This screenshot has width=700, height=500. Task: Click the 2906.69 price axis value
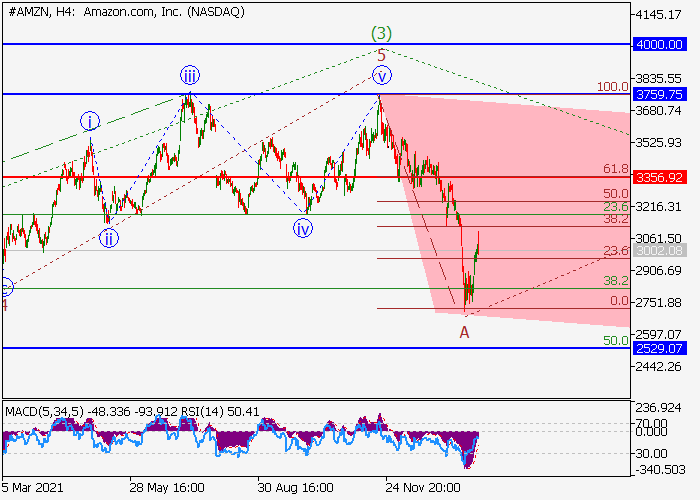coord(658,271)
